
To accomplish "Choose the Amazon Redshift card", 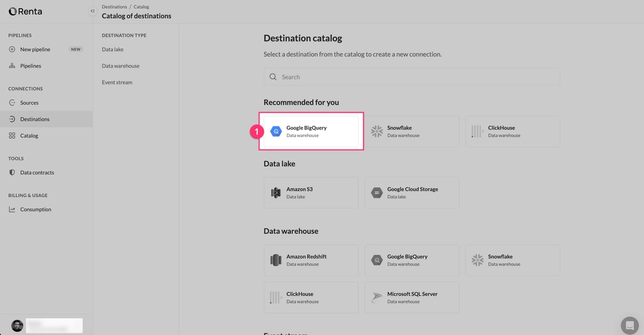I will click(x=311, y=260).
